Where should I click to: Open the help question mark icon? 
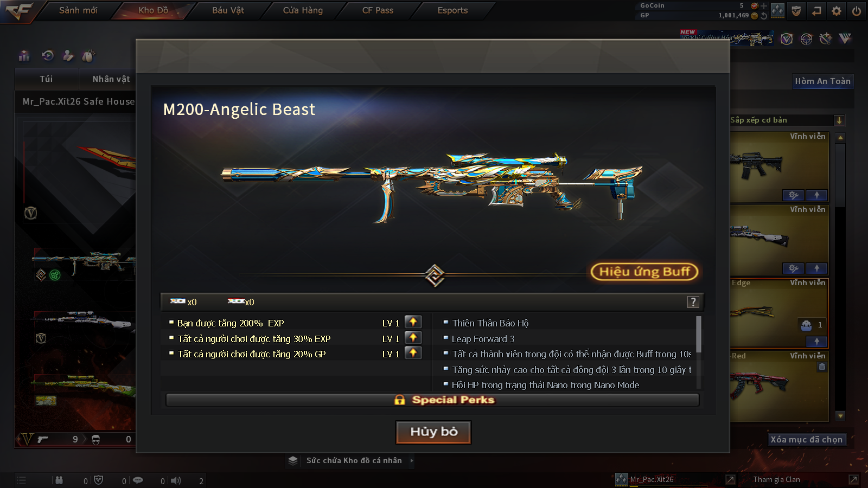[x=693, y=302]
